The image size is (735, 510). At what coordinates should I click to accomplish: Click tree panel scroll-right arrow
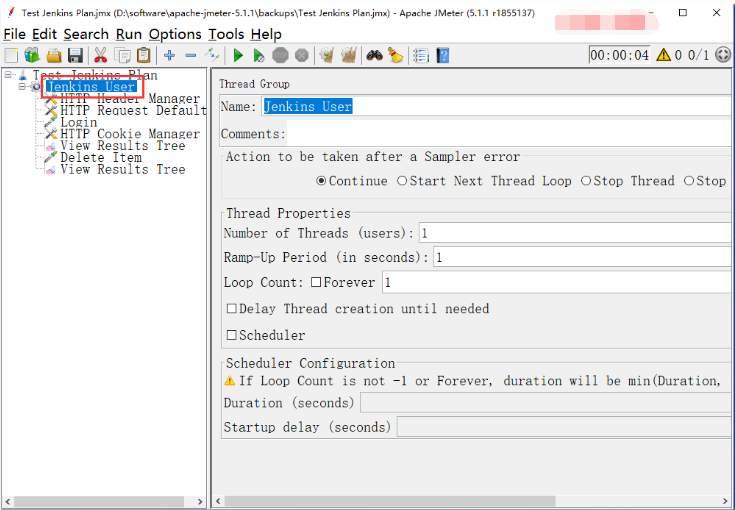200,502
